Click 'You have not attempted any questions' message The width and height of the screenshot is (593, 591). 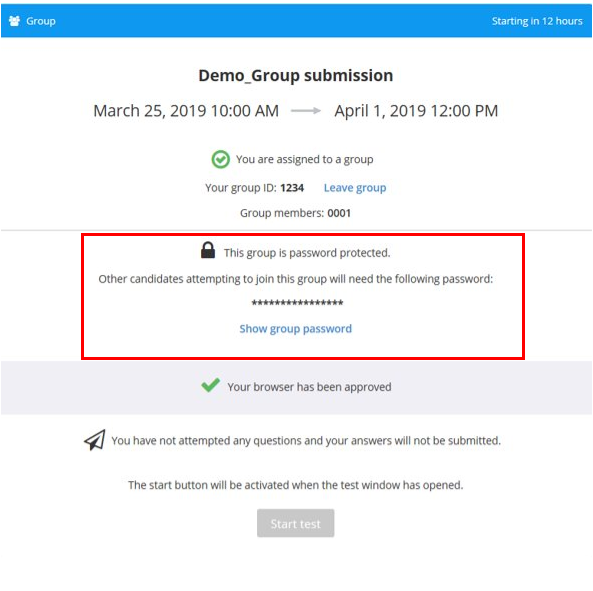point(306,441)
